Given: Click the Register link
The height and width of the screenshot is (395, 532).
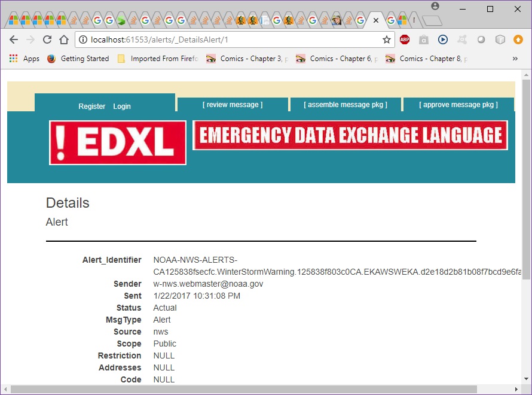Looking at the screenshot, I should click(x=91, y=107).
